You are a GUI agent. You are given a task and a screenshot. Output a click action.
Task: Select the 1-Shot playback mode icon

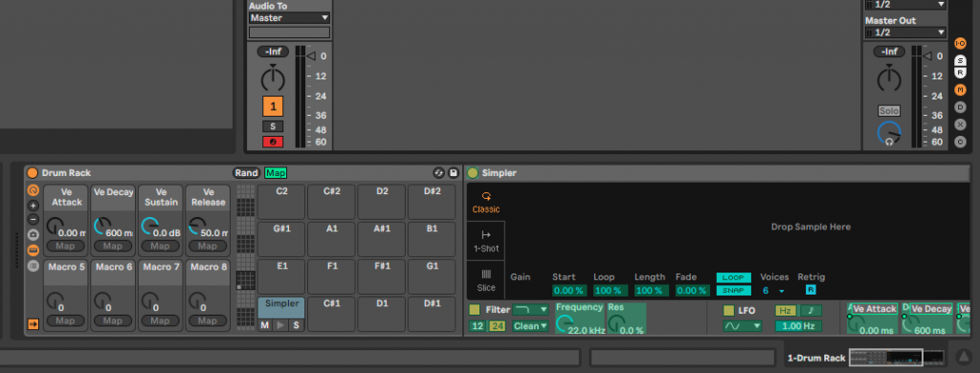(x=485, y=241)
